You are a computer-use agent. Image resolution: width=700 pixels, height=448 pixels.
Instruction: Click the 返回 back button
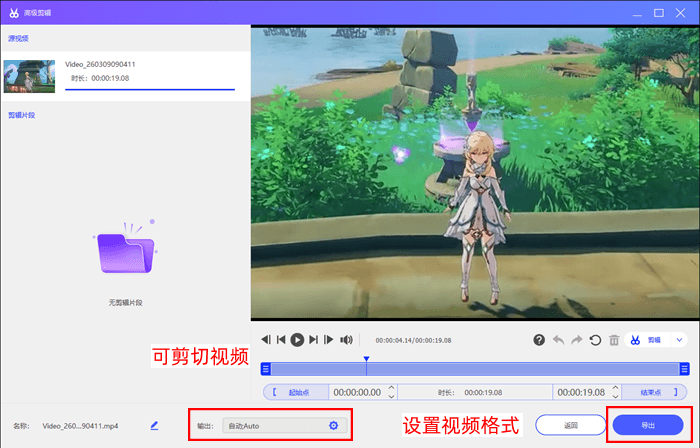571,425
